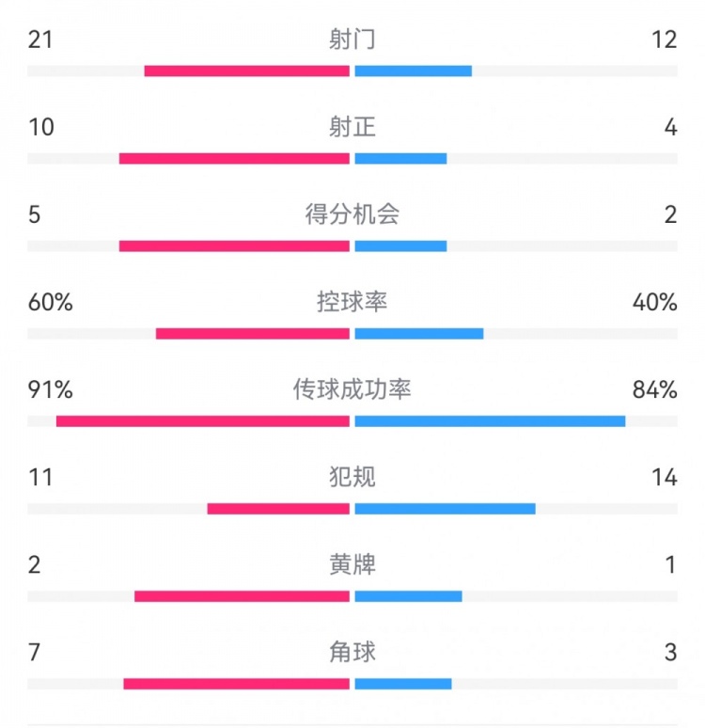Click the 21 shots value

40,40
